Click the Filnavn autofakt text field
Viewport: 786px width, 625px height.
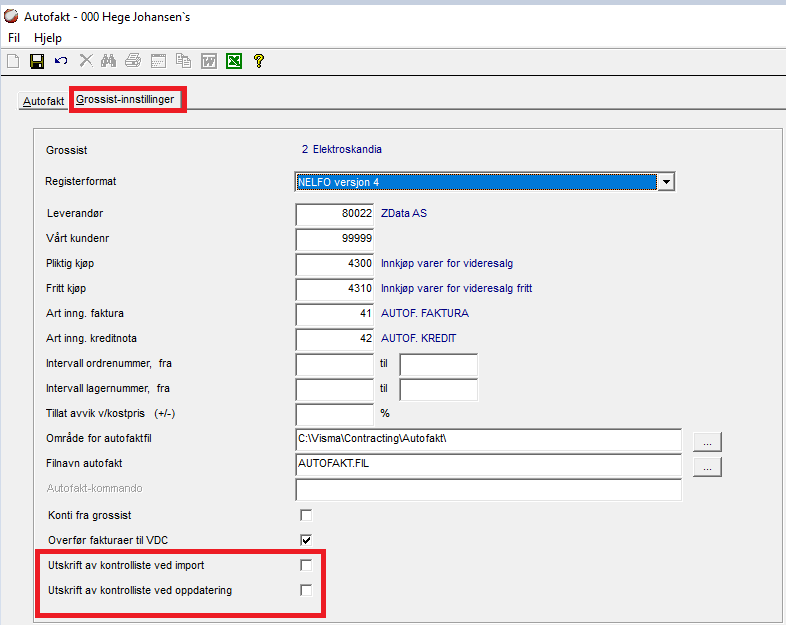pyautogui.click(x=489, y=464)
